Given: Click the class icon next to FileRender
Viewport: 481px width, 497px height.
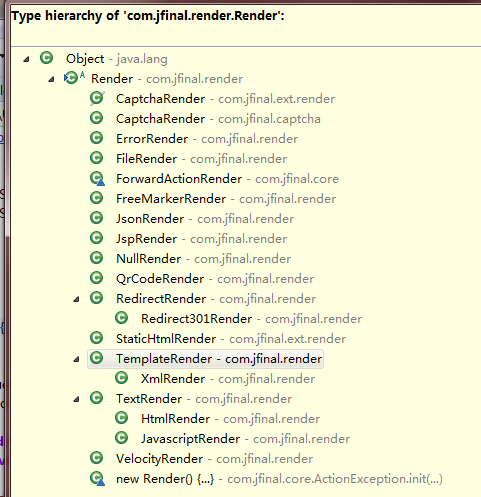Looking at the screenshot, I should coord(97,158).
